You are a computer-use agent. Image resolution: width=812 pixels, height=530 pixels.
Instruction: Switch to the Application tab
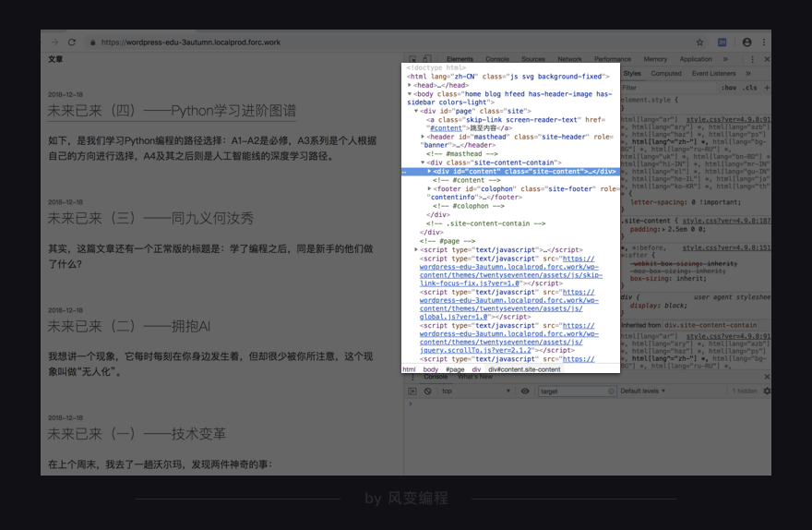[x=696, y=59]
